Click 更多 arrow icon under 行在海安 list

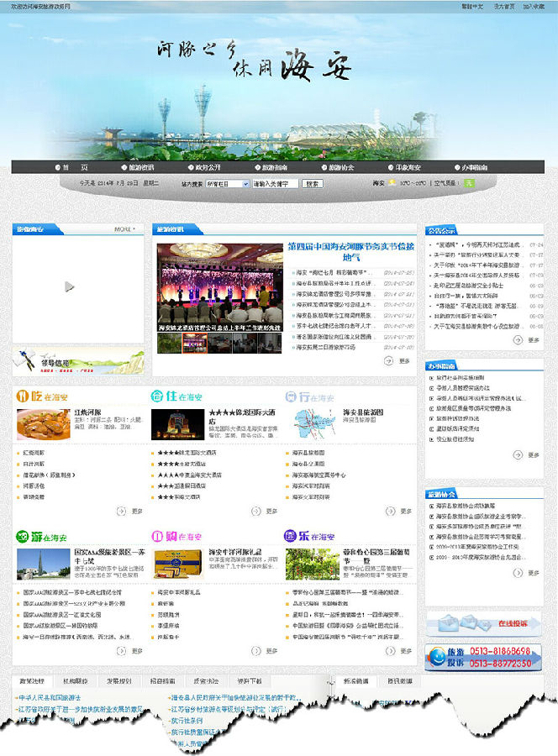click(x=390, y=511)
